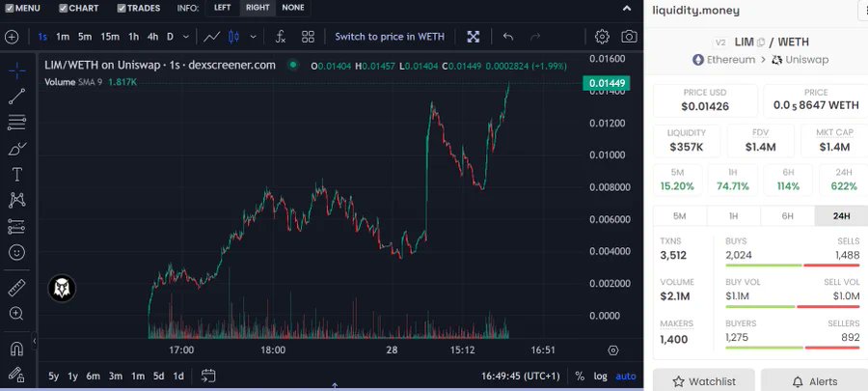Viewport: 868px width, 391px height.
Task: Toggle percentage scale
Action: (580, 377)
